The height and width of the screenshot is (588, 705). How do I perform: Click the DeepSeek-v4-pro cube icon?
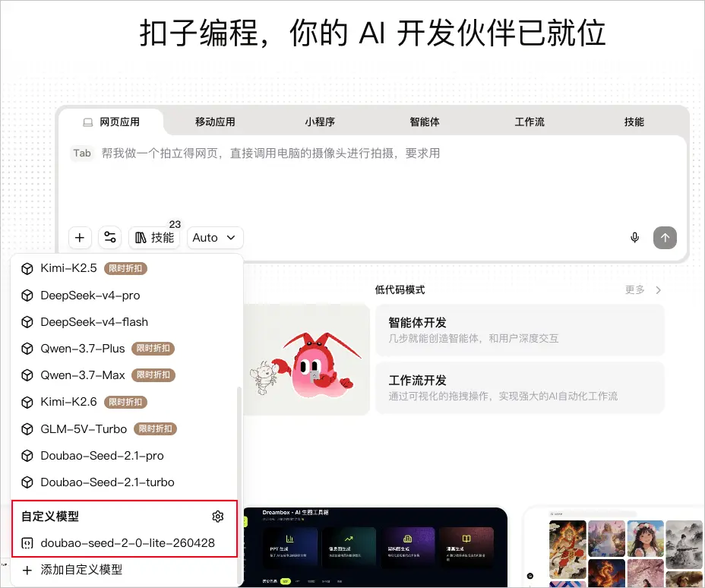pos(27,296)
